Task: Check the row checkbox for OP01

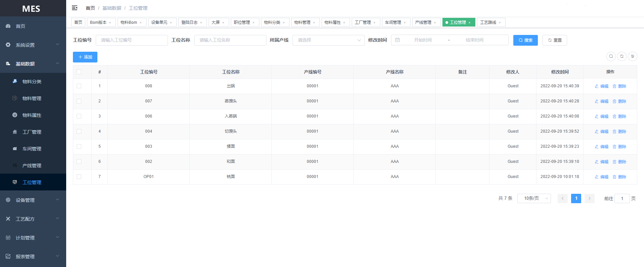Action: [x=79, y=177]
